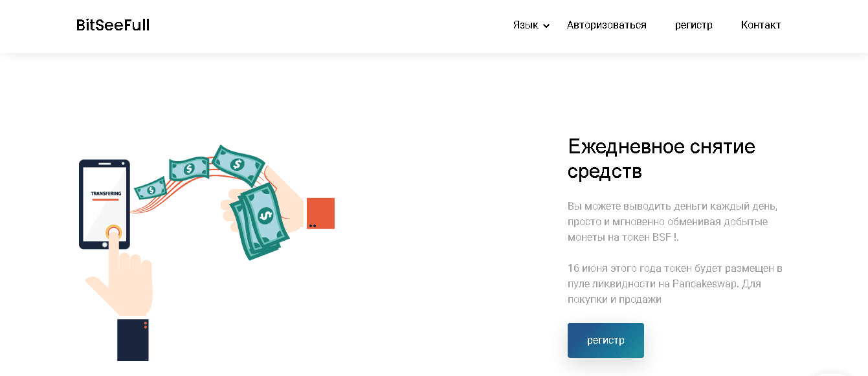
Task: Click the Ежедневное снятие средств heading
Action: [662, 159]
